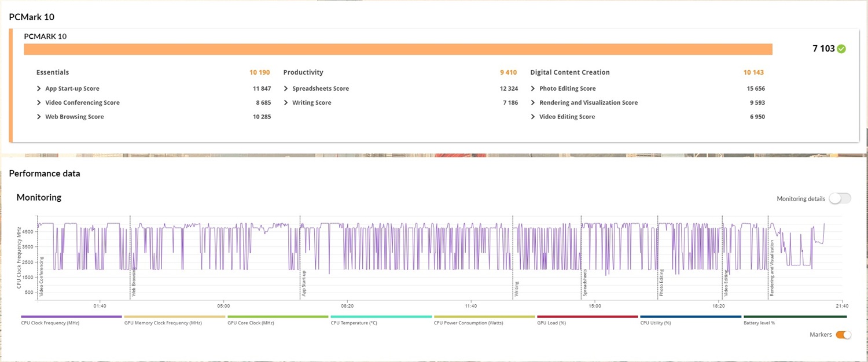Show the GPU Core Clock series
The width and height of the screenshot is (868, 362).
tap(278, 317)
